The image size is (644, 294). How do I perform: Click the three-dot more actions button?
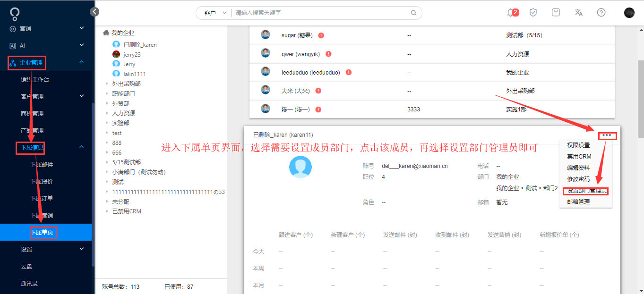[607, 135]
